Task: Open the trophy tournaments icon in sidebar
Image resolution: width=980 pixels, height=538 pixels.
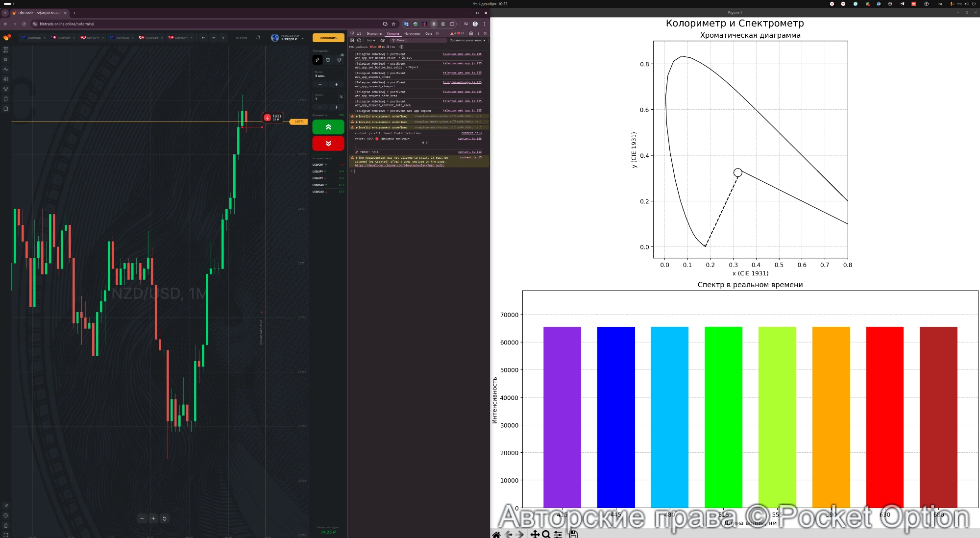Action: pos(6,89)
